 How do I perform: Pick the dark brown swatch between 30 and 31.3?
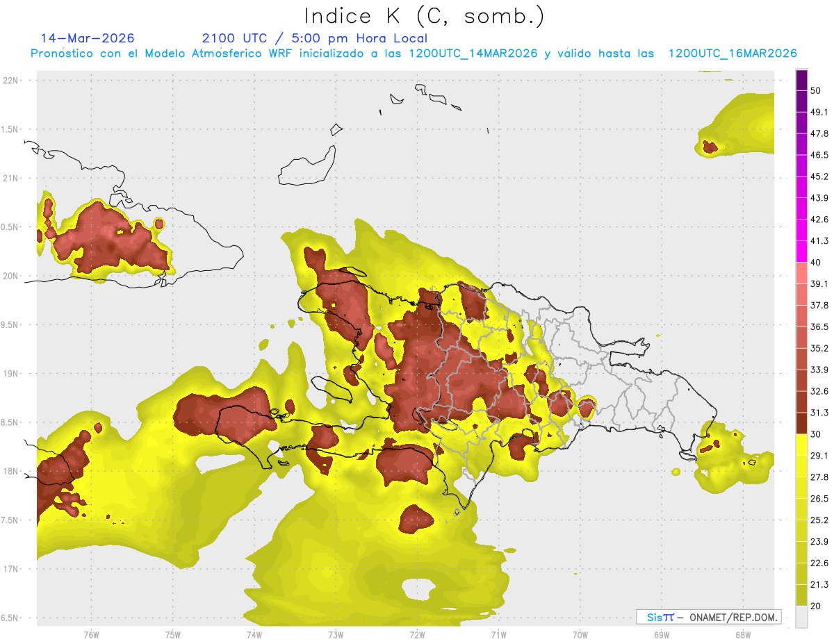tap(801, 423)
